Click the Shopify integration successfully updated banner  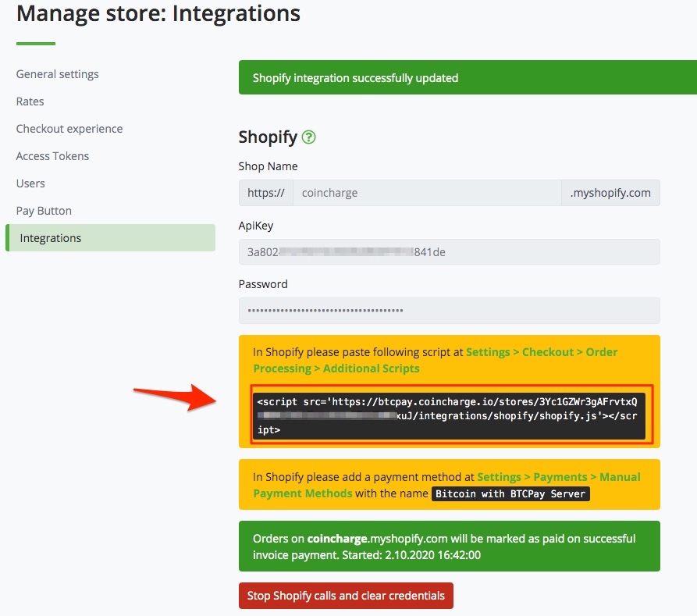[468, 77]
